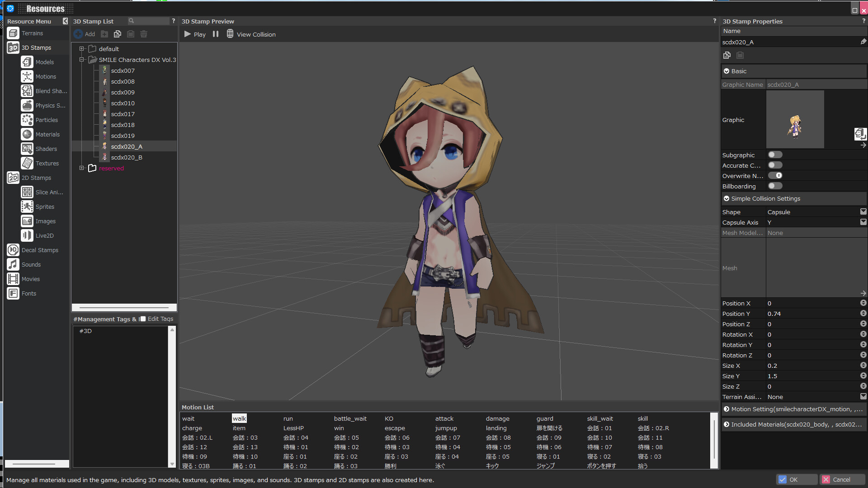
Task: Toggle the Billboarding switch
Action: 775,186
